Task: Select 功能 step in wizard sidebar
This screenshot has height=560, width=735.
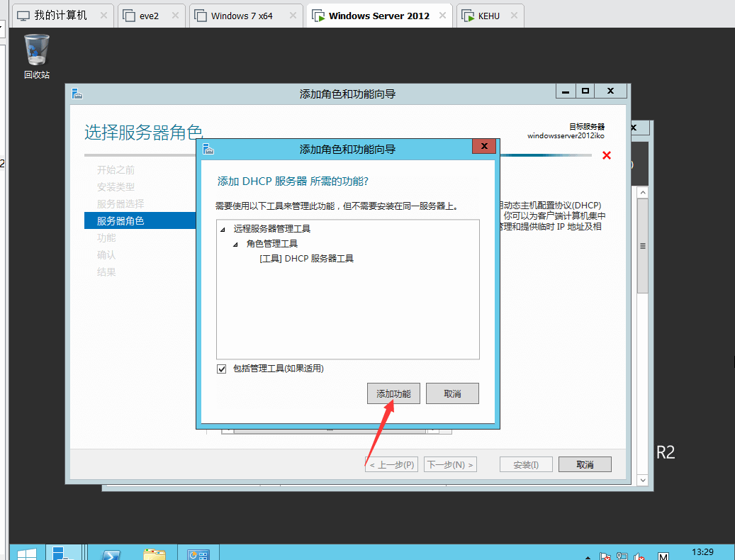Action: pyautogui.click(x=106, y=238)
